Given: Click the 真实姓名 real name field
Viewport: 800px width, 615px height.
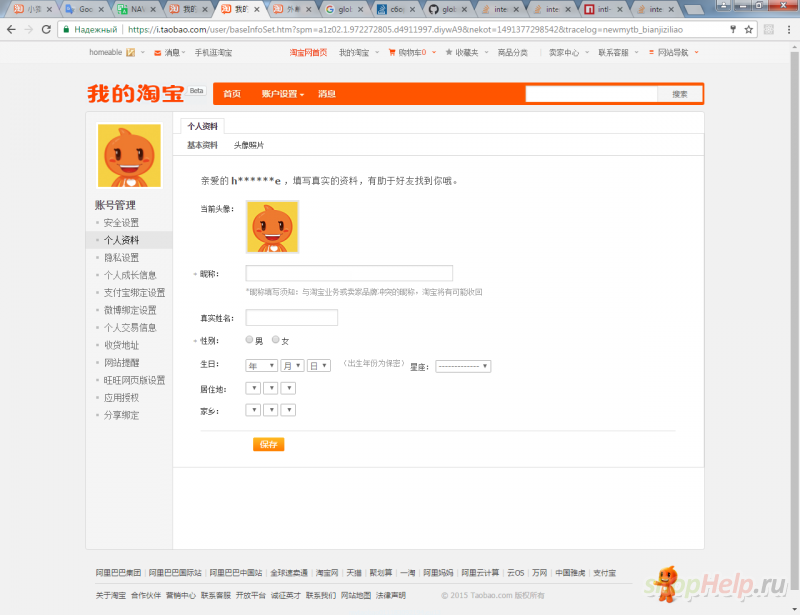Looking at the screenshot, I should (291, 317).
